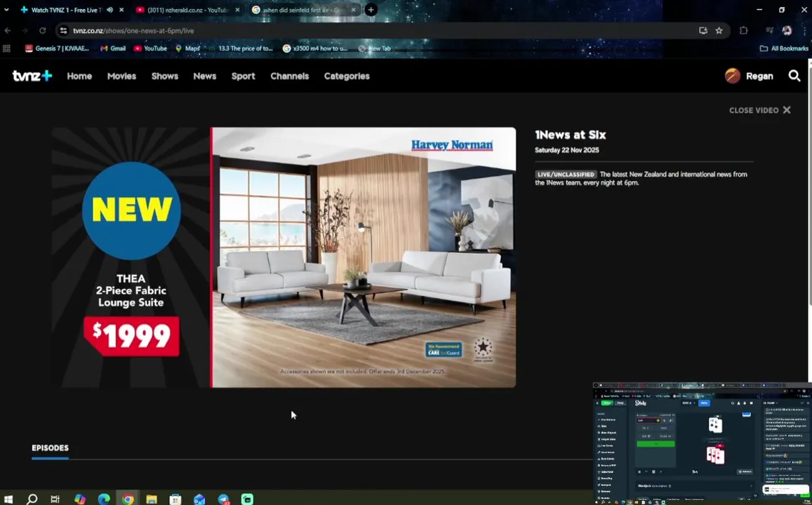Open Microsoft Edge from the taskbar
This screenshot has width=812, height=505.
pyautogui.click(x=104, y=499)
